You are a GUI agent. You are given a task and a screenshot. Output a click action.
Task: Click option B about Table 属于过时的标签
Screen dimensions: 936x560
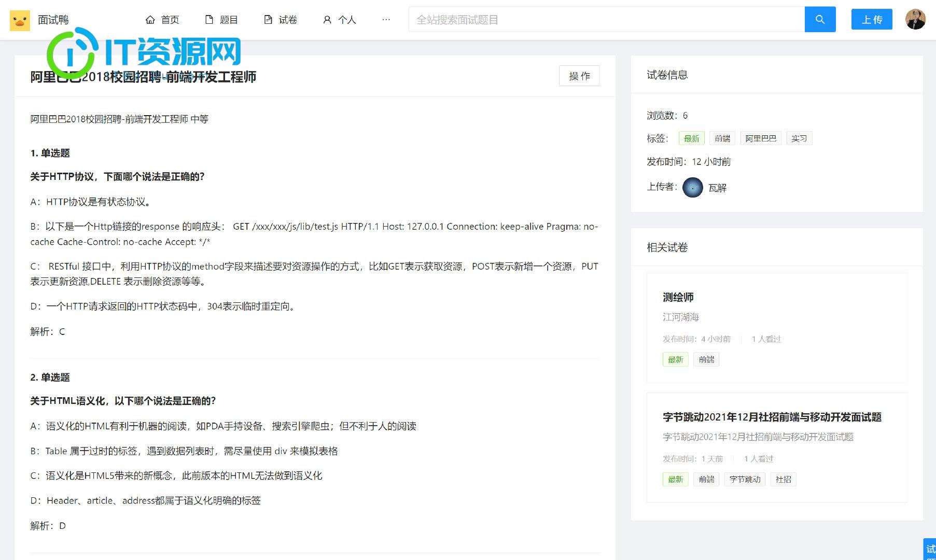tap(184, 451)
